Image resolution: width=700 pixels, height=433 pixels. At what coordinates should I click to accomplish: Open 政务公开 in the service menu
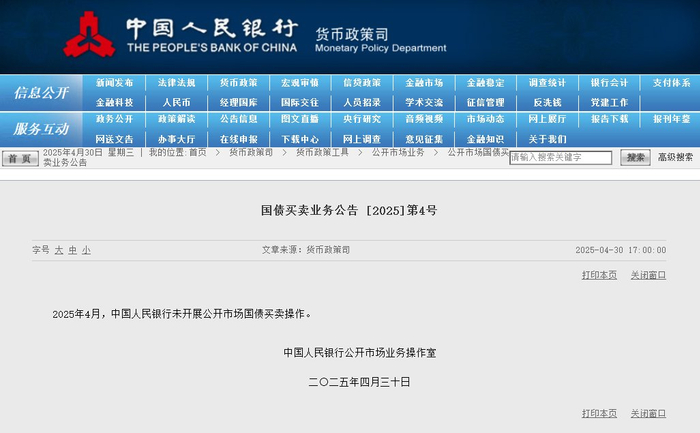point(114,119)
